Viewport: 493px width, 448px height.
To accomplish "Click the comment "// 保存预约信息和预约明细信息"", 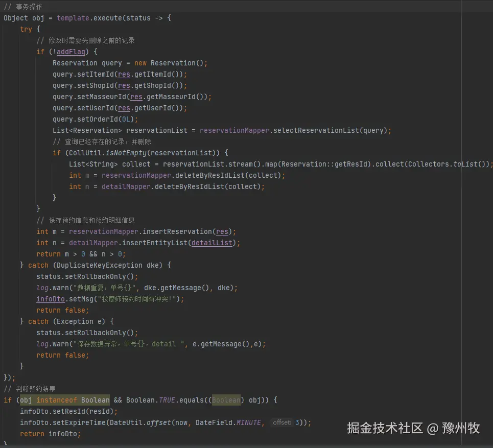I will pyautogui.click(x=85, y=220).
